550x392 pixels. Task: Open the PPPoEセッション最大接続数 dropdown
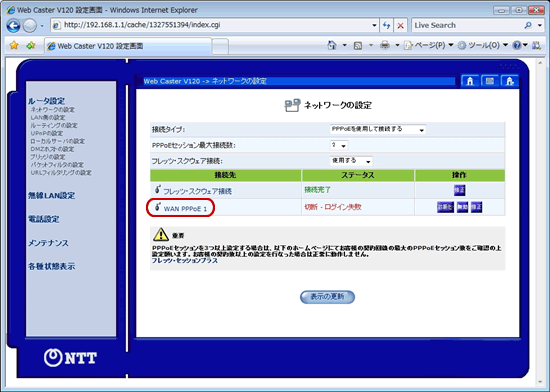tap(339, 145)
